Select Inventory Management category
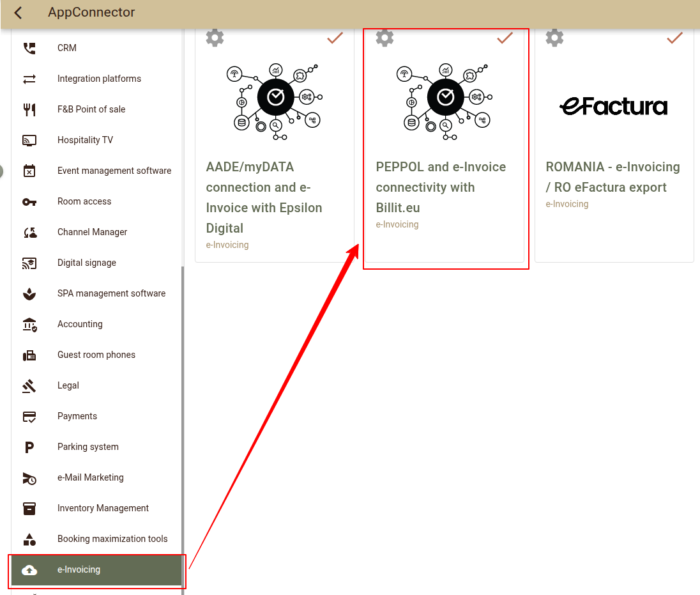700x595 pixels. pyautogui.click(x=96, y=508)
